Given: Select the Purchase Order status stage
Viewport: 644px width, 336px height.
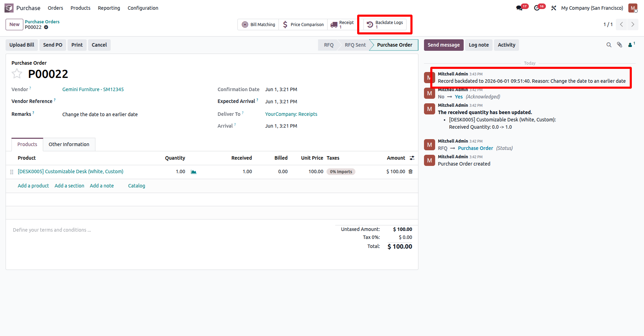Looking at the screenshot, I should pyautogui.click(x=394, y=45).
